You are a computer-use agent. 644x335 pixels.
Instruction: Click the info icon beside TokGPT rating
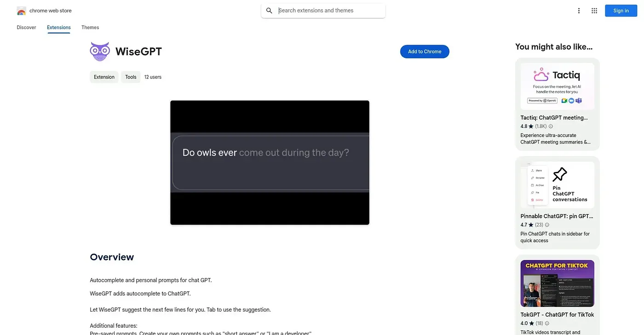pyautogui.click(x=547, y=324)
